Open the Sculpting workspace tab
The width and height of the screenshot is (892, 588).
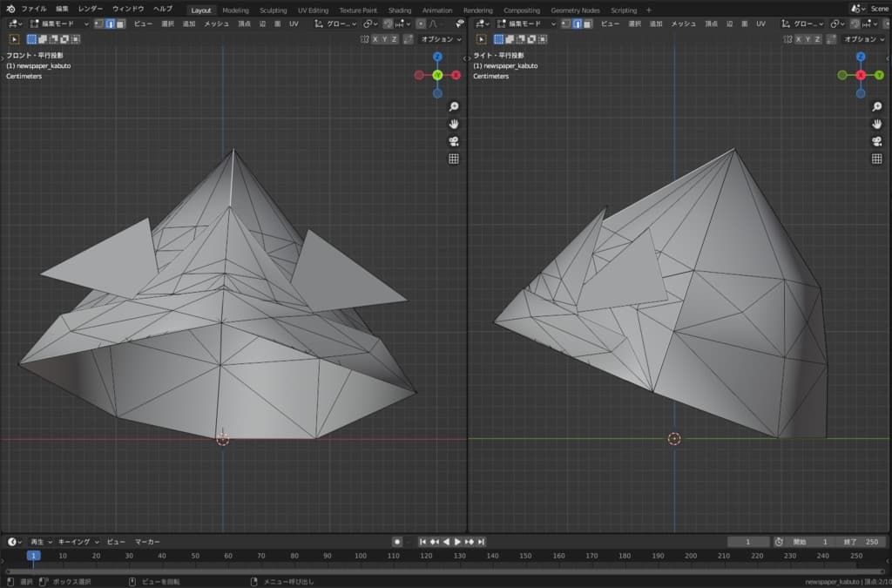273,10
